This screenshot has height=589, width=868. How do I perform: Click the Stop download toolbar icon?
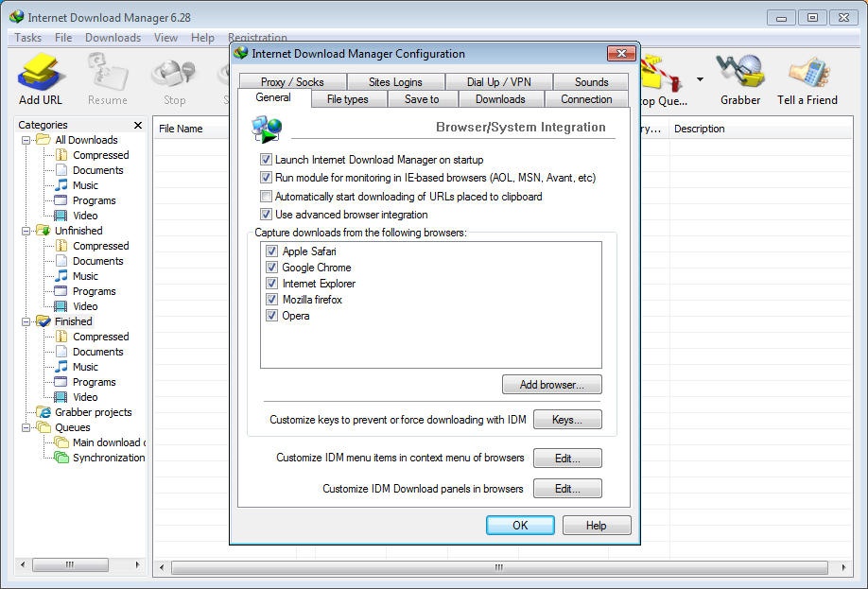[x=174, y=77]
